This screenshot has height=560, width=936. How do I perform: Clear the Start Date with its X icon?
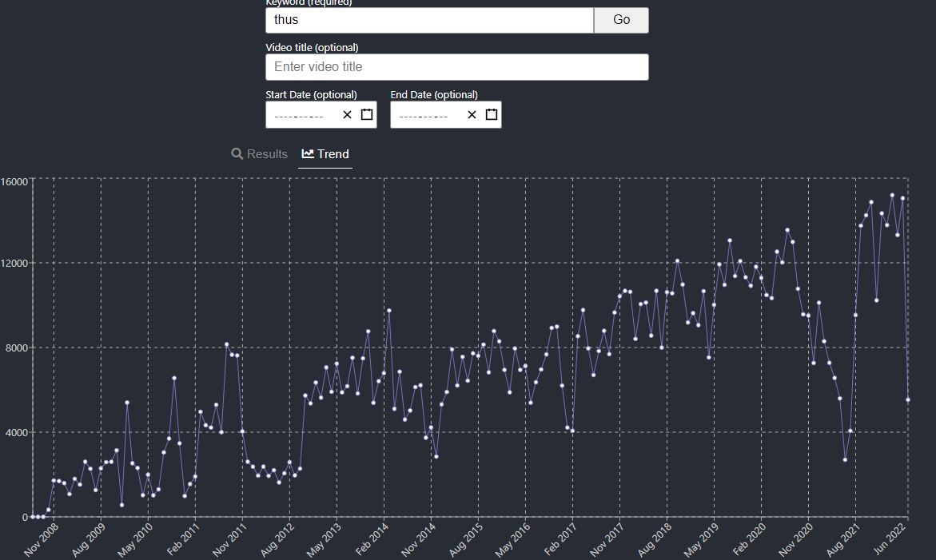(348, 114)
